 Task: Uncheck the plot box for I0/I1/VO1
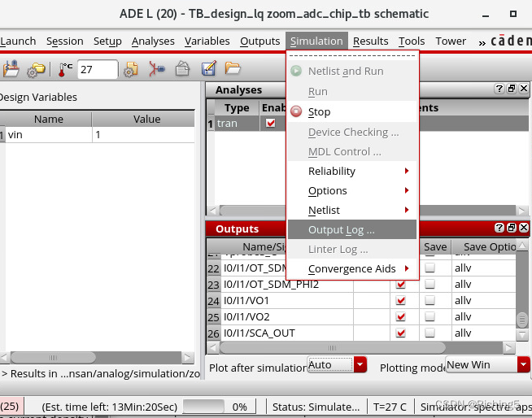400,301
